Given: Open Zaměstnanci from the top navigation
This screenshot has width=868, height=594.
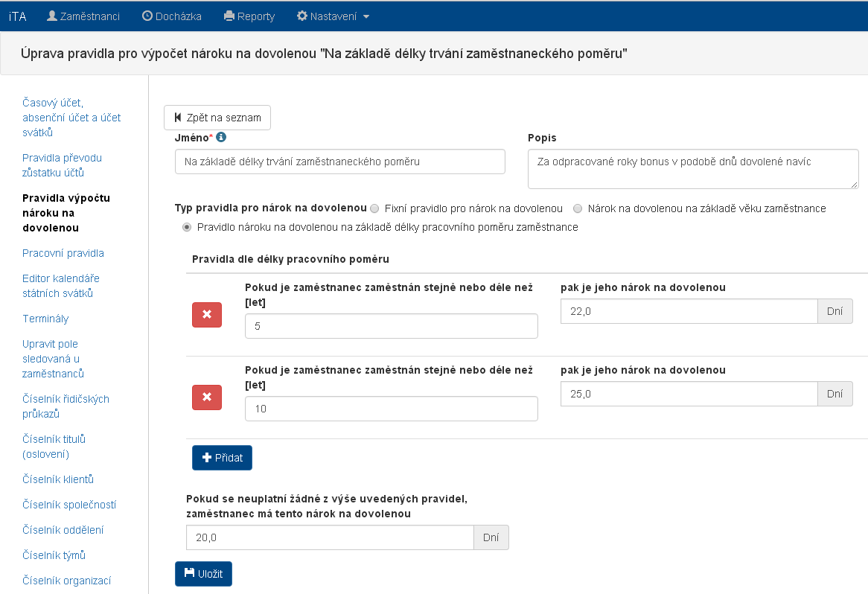Looking at the screenshot, I should click(x=83, y=16).
